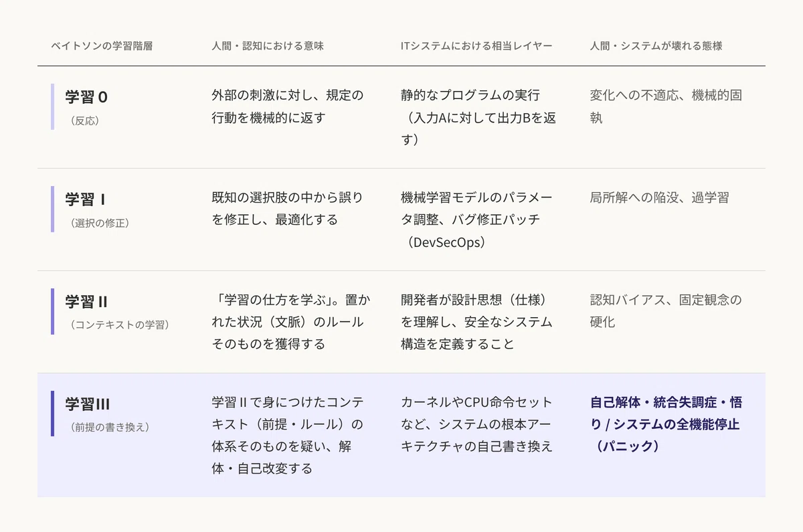803x532 pixels.
Task: Select the cell starting '外部の刺激に対し'
Action: coord(288,106)
